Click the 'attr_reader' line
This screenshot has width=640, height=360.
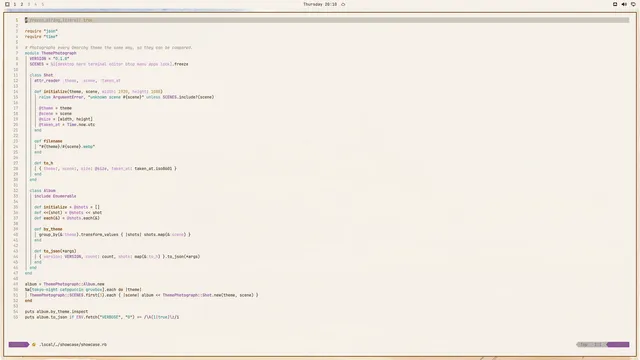coord(77,80)
